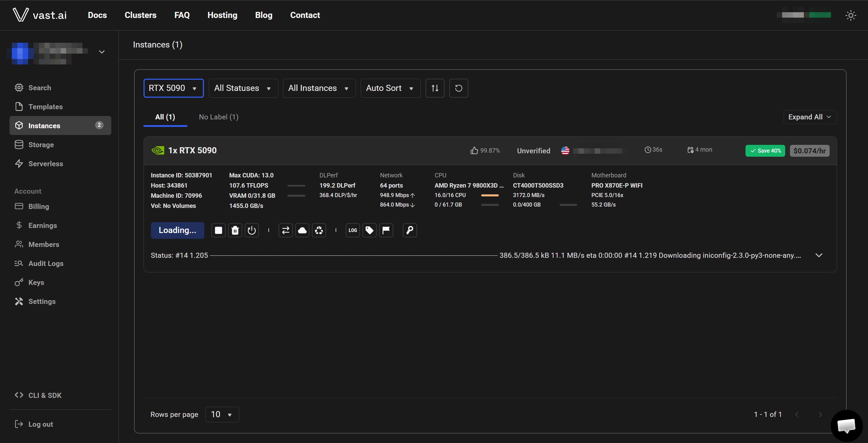The image size is (868, 443).
Task: Log out from the sidebar
Action: coord(60,424)
